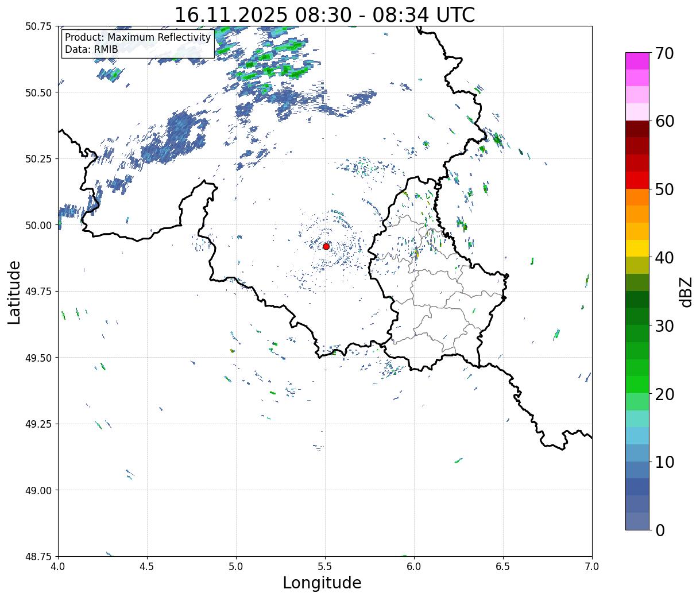Click the dark red 60 dBZ colorbar segment

(637, 129)
